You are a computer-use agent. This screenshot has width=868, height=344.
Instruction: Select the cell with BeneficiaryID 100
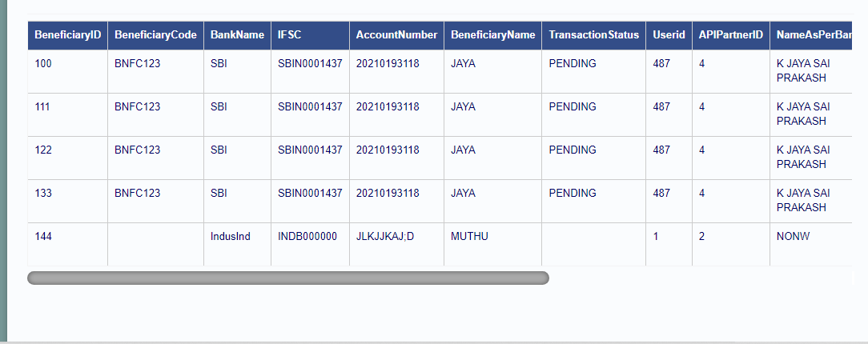point(67,71)
